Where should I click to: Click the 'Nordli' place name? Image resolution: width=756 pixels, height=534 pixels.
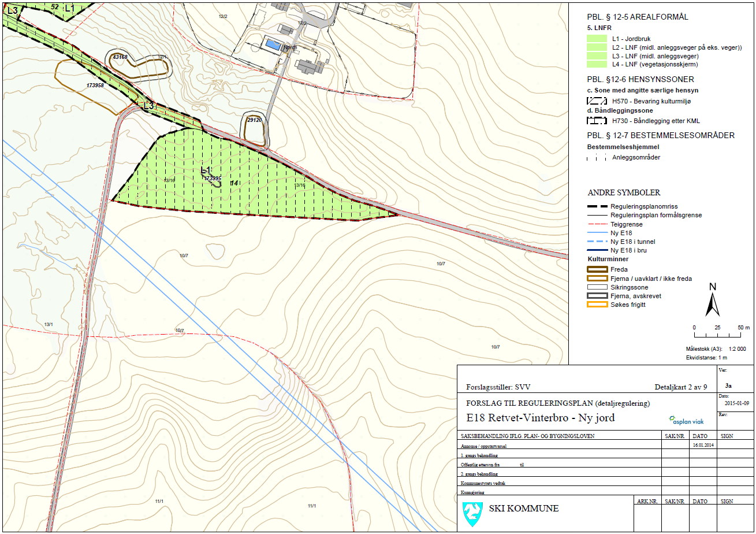[291, 47]
